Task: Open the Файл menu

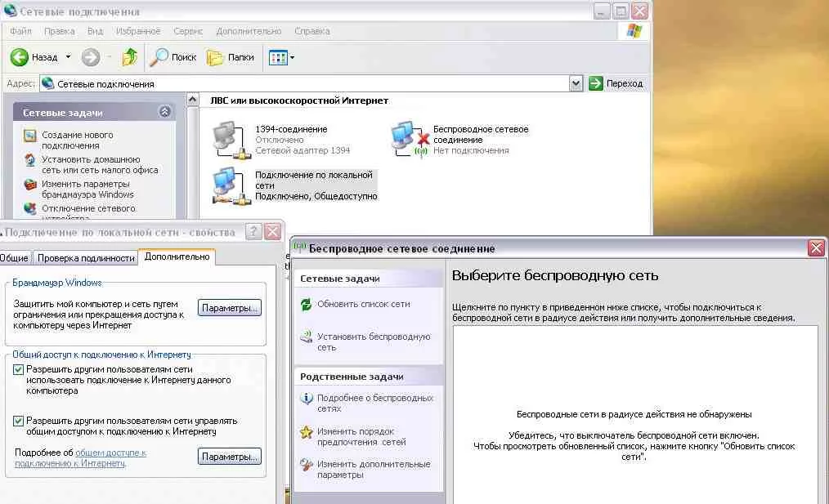Action: 20,31
